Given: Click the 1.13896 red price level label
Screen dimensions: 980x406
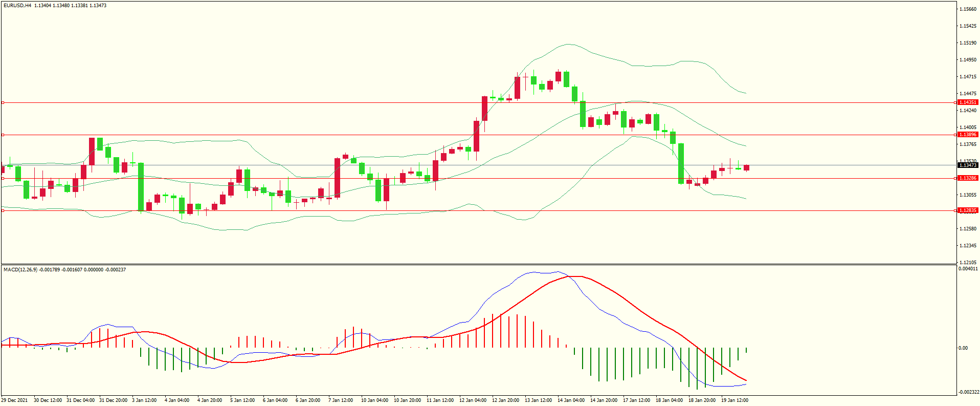Looking at the screenshot, I should [968, 135].
